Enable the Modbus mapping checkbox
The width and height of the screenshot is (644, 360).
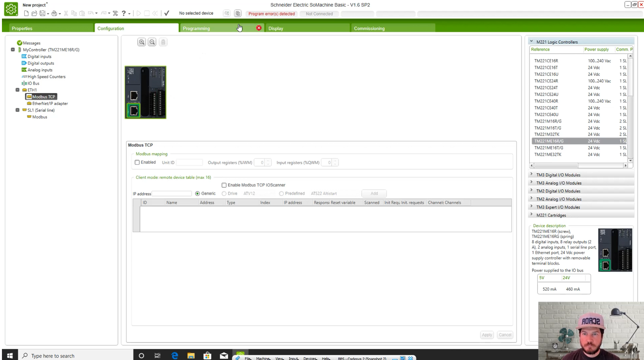tap(137, 163)
